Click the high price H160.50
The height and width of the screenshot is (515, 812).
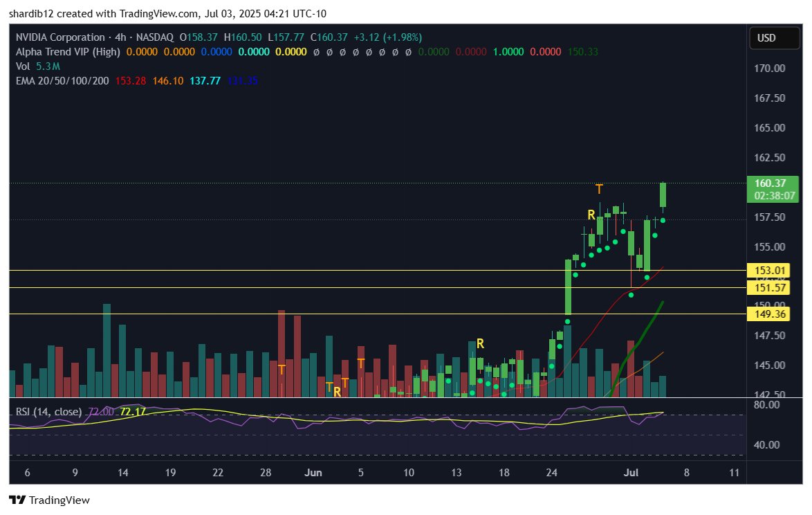(x=243, y=37)
